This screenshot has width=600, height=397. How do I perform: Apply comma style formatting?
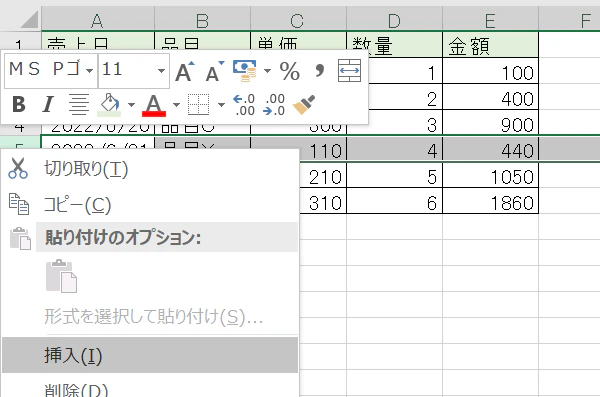point(319,70)
